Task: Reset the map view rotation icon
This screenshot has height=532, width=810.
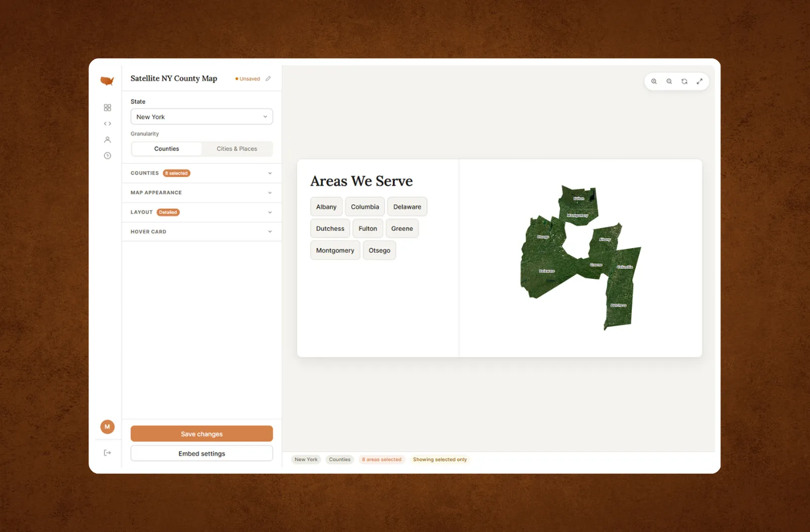Action: click(x=684, y=81)
